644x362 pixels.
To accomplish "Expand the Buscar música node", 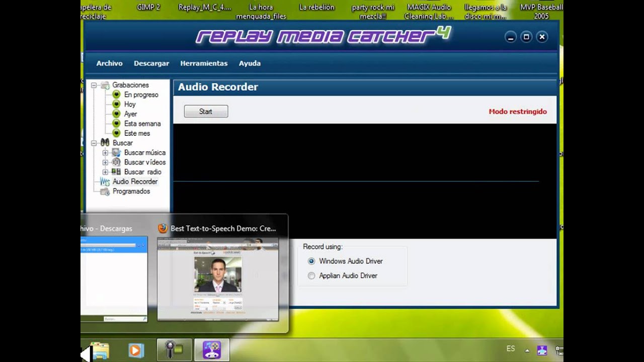I will (x=105, y=153).
